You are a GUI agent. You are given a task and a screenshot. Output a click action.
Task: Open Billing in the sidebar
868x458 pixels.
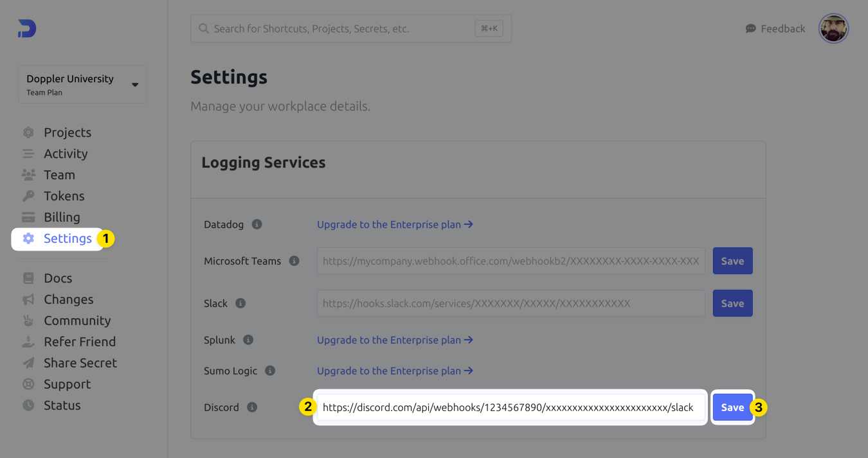coord(62,217)
